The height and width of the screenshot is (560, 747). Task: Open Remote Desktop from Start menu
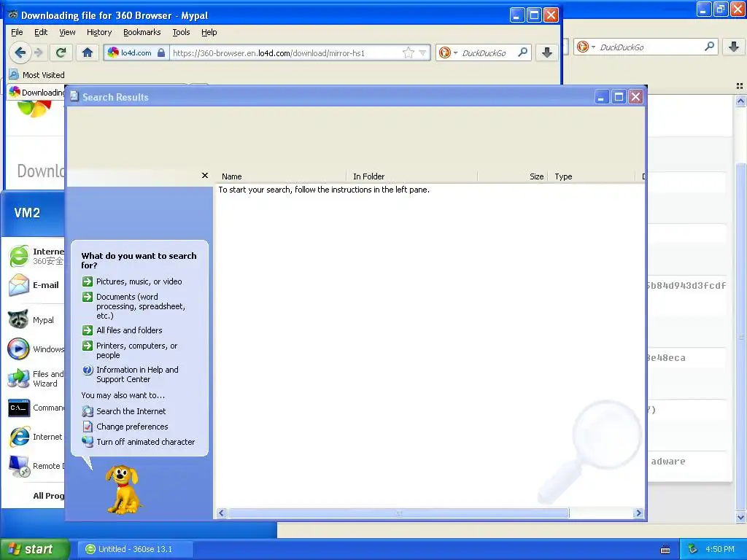(x=37, y=466)
